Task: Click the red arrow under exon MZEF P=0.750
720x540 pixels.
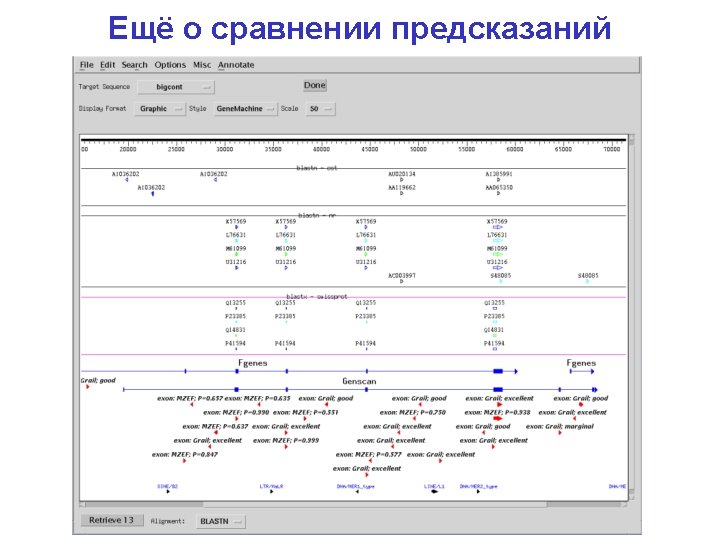Action: point(413,419)
